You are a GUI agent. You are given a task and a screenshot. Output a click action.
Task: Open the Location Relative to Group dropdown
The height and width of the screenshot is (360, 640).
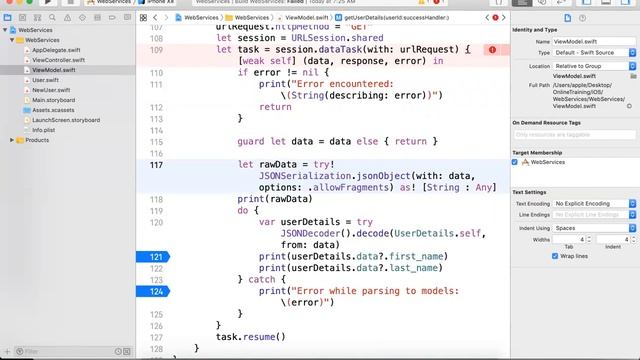click(594, 66)
